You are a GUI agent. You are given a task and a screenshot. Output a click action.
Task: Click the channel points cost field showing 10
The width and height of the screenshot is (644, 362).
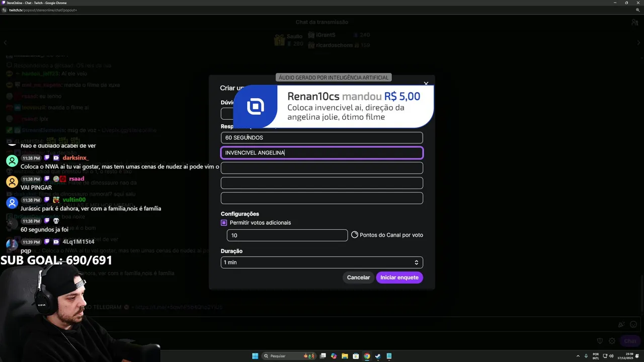point(287,235)
